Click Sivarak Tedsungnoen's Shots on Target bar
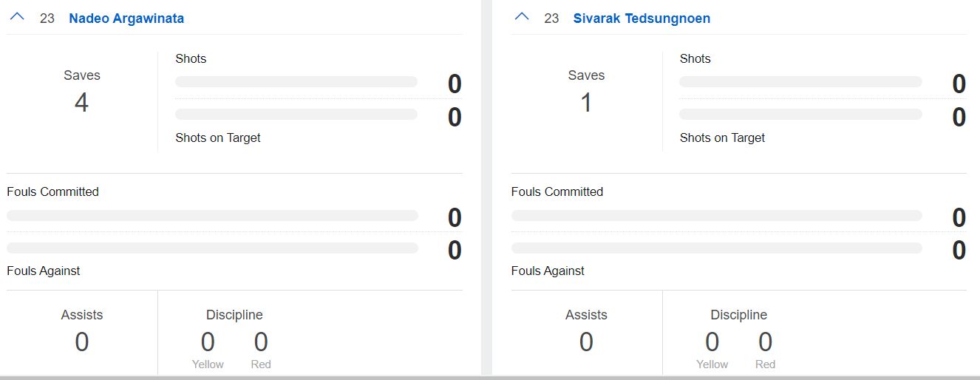 tap(800, 115)
